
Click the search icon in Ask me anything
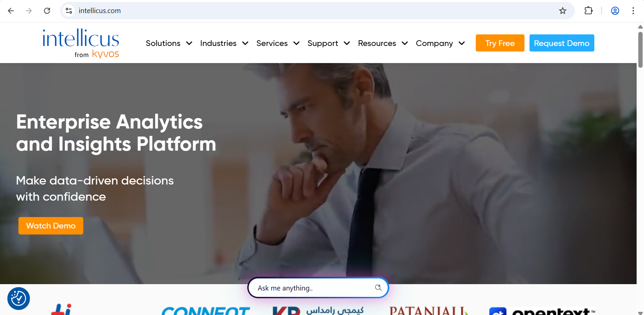(378, 287)
